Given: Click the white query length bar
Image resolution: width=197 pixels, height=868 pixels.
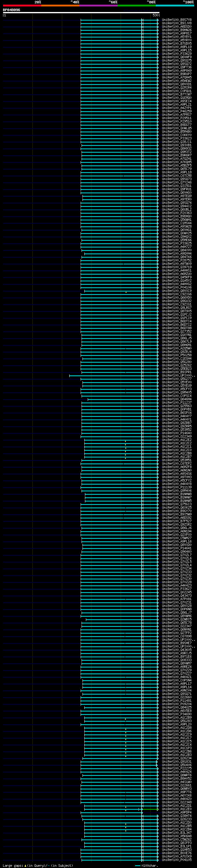Looking at the screenshot, I should pos(81,12).
